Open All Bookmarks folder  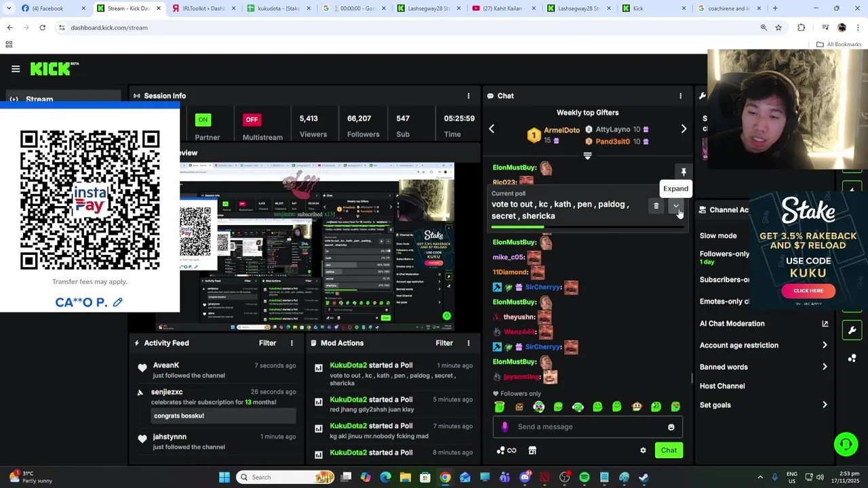tap(839, 44)
